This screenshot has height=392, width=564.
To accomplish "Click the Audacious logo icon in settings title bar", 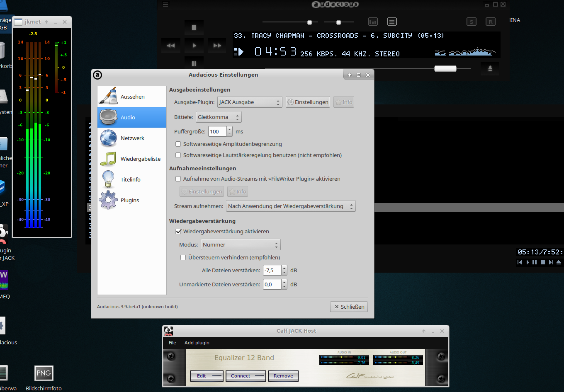I will [97, 75].
